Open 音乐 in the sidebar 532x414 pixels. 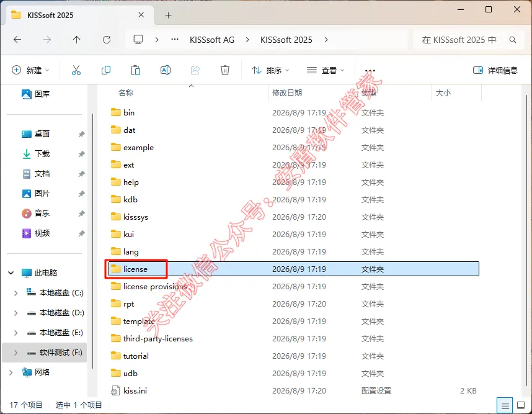[x=35, y=214]
